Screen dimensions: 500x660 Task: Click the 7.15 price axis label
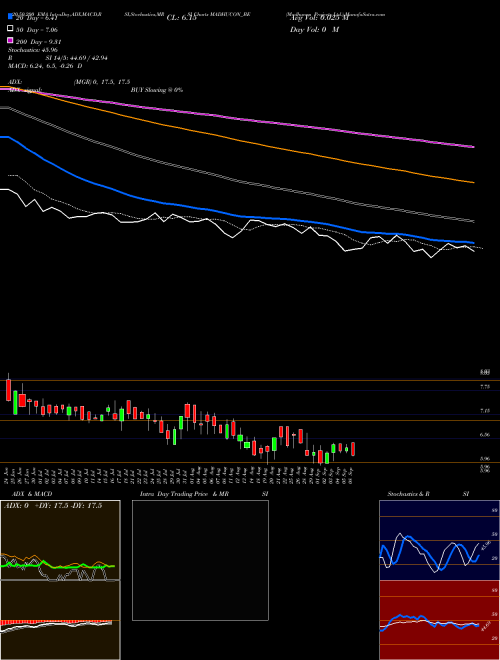point(485,410)
